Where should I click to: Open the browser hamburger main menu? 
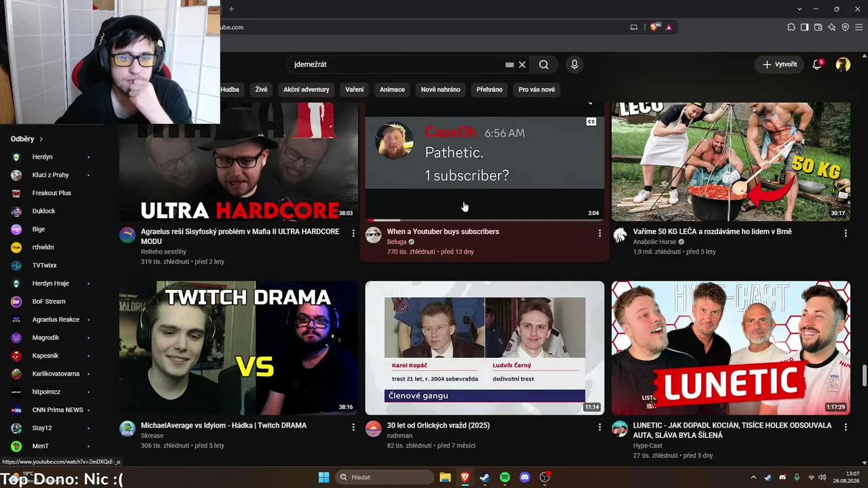(x=859, y=27)
